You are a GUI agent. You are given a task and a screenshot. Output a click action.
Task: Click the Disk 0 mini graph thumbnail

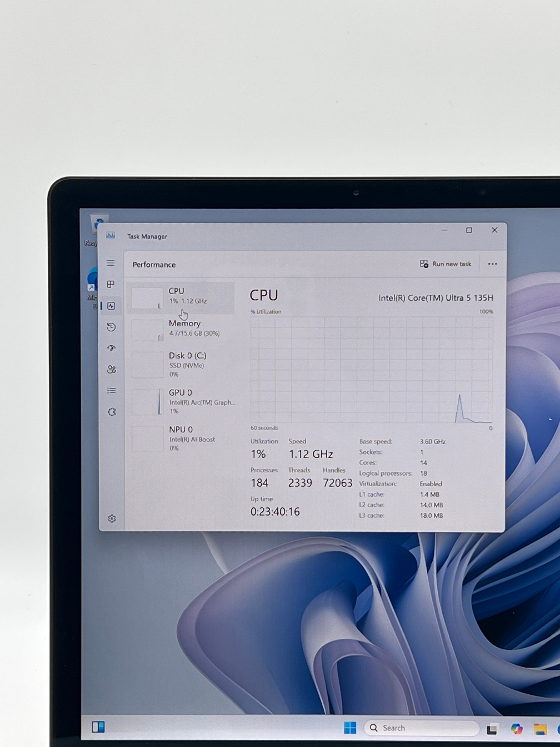point(148,365)
